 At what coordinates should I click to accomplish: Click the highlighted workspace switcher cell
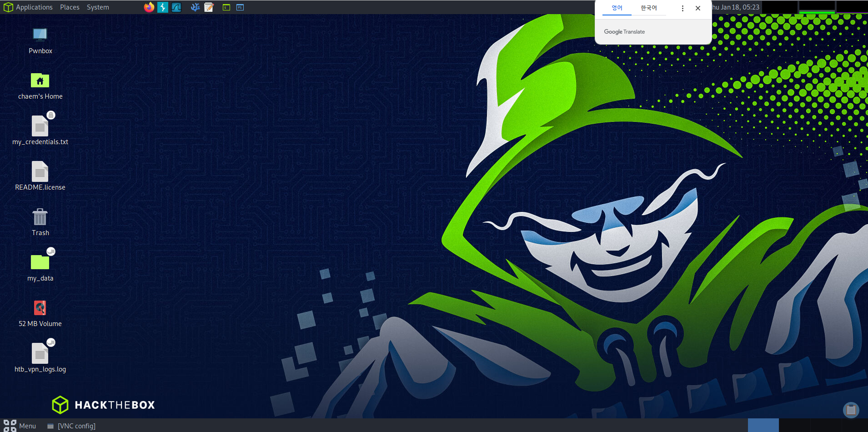pyautogui.click(x=763, y=425)
